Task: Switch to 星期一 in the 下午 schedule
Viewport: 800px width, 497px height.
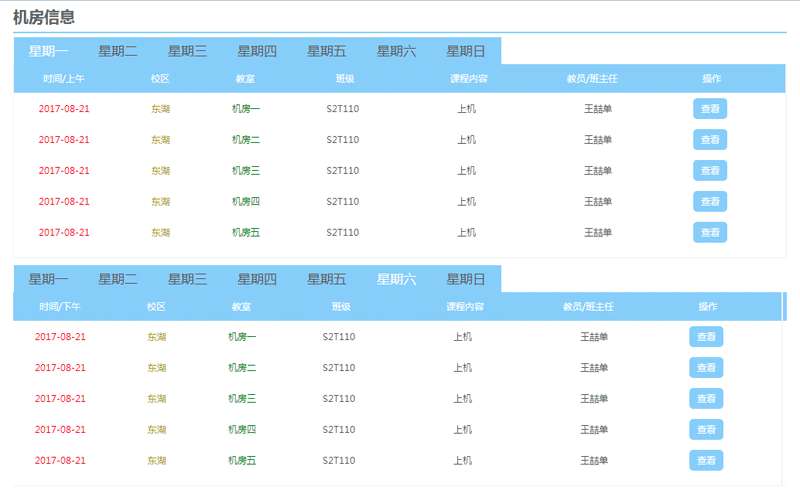Action: (49, 279)
